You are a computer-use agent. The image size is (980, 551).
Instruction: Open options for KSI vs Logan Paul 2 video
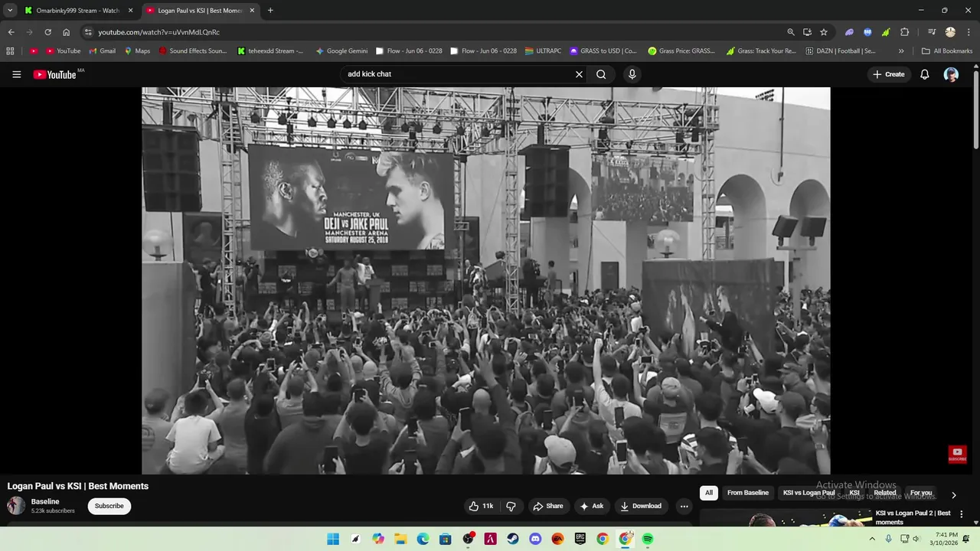[x=962, y=514]
